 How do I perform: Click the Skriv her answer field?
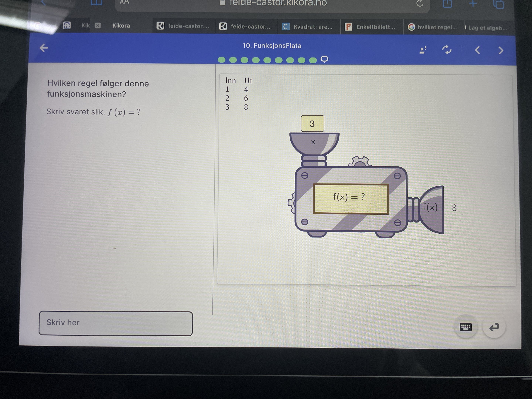coord(116,323)
